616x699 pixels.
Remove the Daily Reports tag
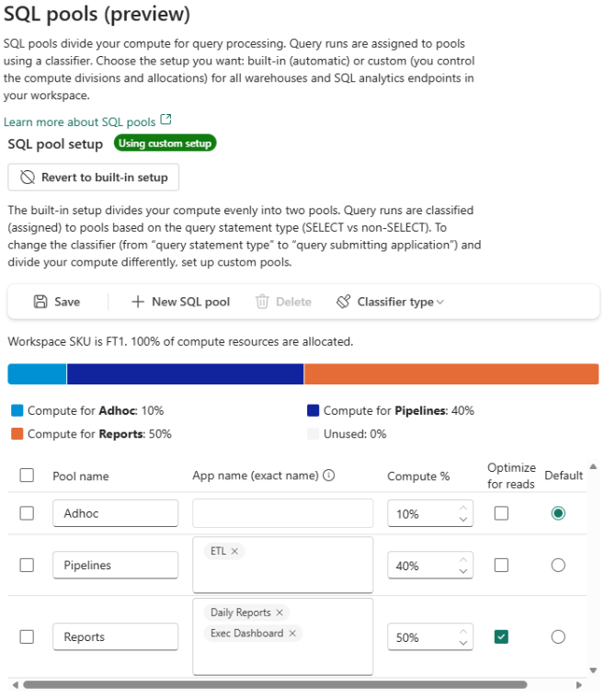tap(279, 613)
